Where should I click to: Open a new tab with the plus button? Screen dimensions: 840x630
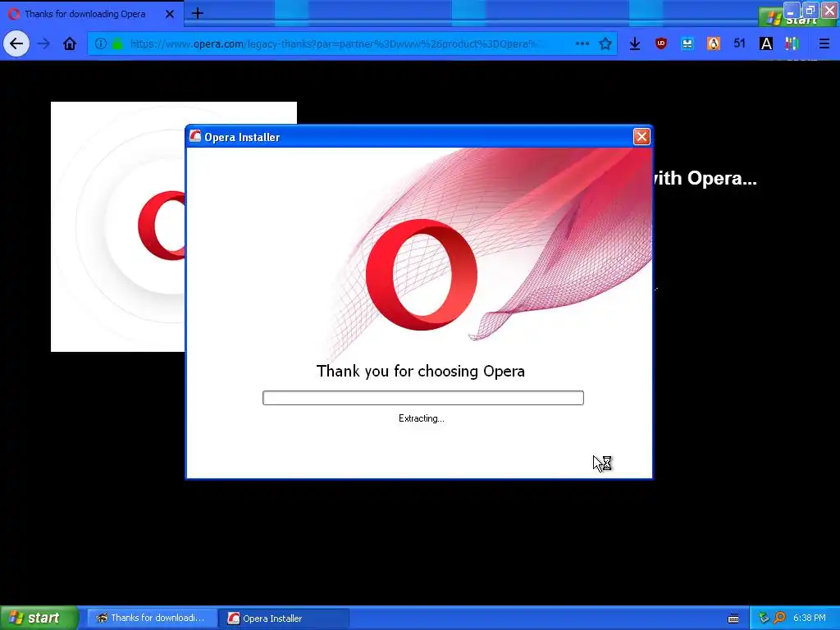click(x=197, y=13)
